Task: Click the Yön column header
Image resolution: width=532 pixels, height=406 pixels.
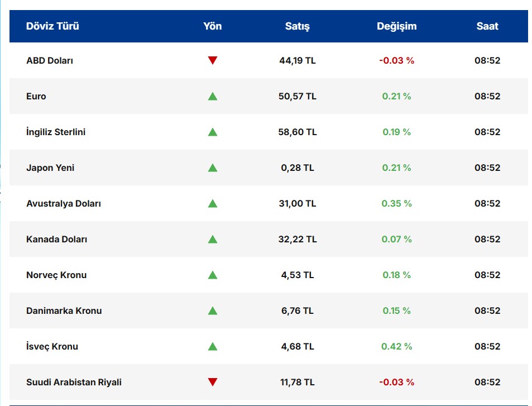Action: 212,26
